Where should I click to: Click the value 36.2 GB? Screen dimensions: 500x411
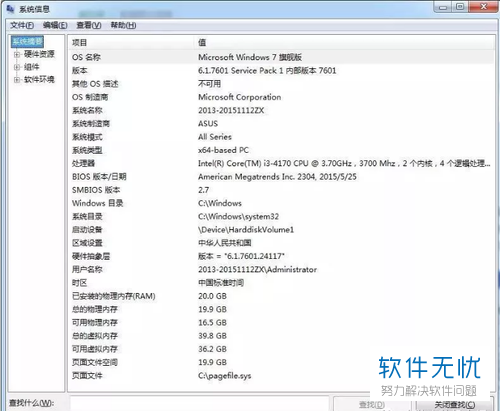point(212,349)
